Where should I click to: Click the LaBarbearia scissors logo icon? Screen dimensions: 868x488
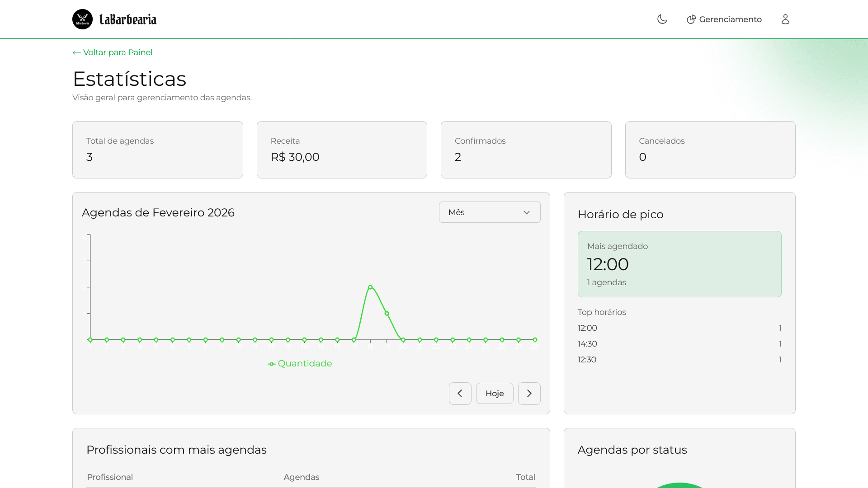pos(82,19)
